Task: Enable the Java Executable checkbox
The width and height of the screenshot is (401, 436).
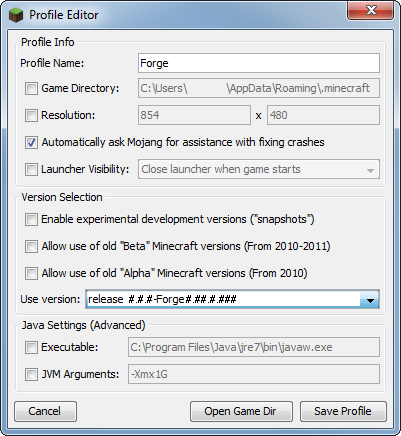Action: 31,348
